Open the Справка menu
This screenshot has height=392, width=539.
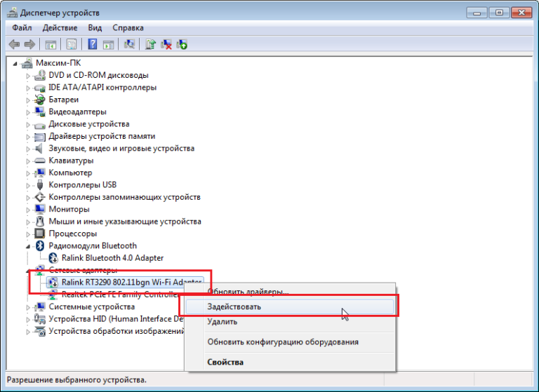click(x=128, y=27)
